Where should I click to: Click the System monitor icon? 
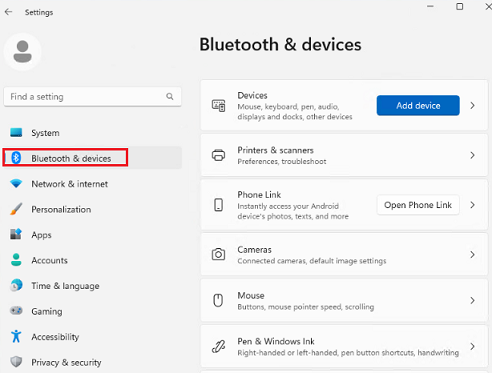(16, 133)
